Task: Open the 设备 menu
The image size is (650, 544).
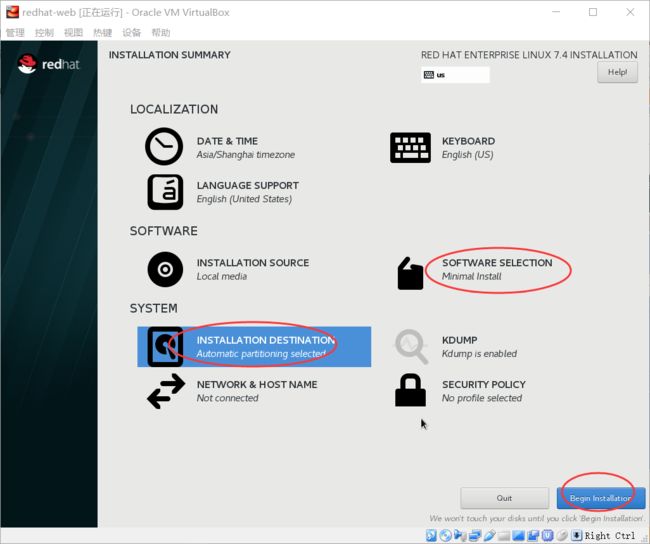Action: 131,32
